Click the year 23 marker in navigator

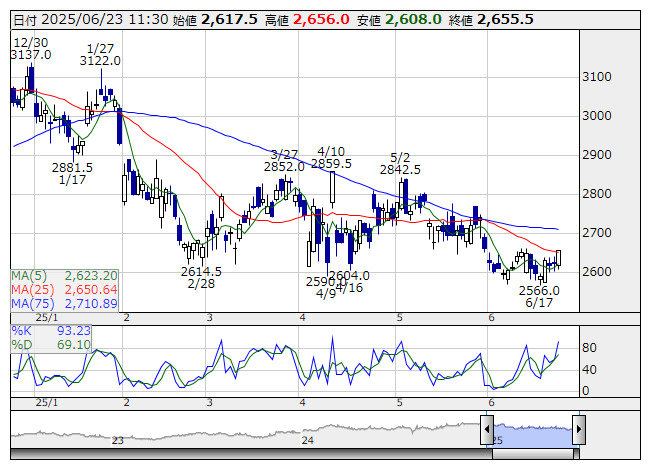pos(117,439)
